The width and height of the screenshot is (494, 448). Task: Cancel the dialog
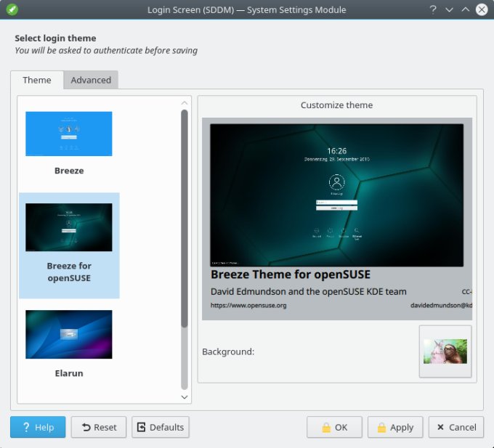456,427
